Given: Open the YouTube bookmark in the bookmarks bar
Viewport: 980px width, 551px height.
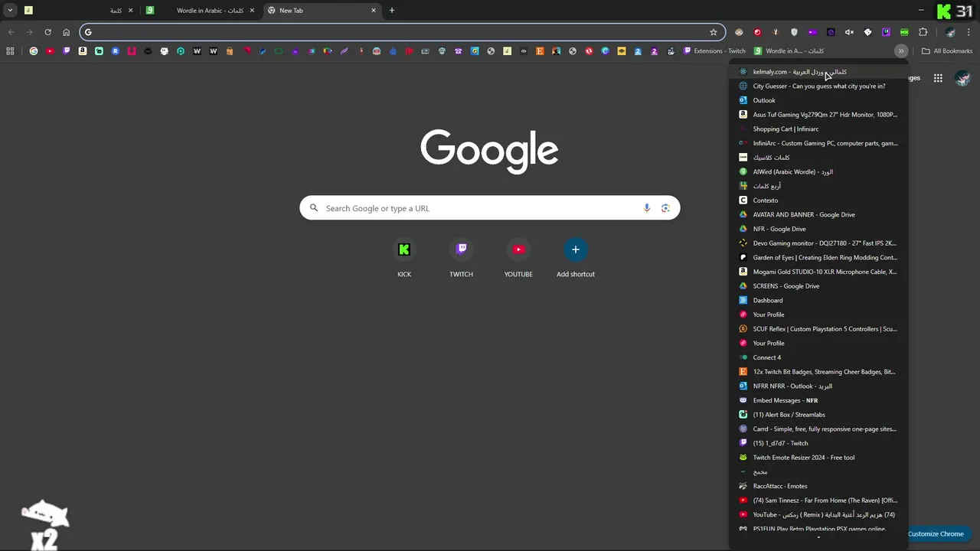Looking at the screenshot, I should pos(50,51).
